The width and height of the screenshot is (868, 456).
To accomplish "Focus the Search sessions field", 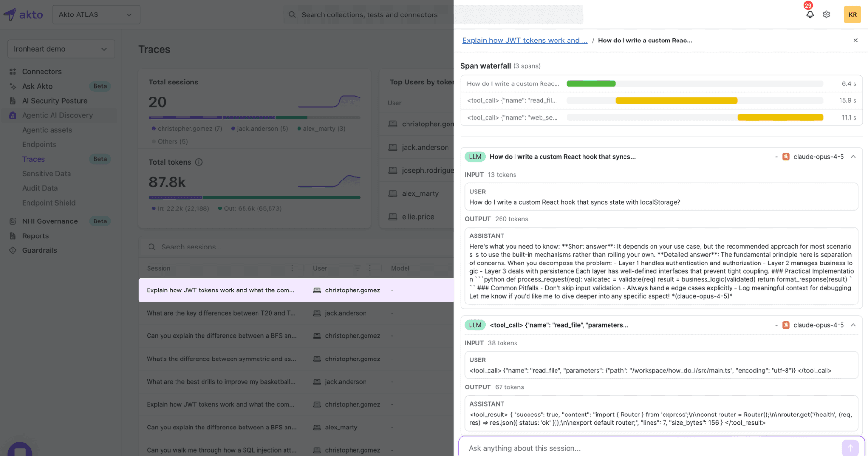I will [296, 247].
